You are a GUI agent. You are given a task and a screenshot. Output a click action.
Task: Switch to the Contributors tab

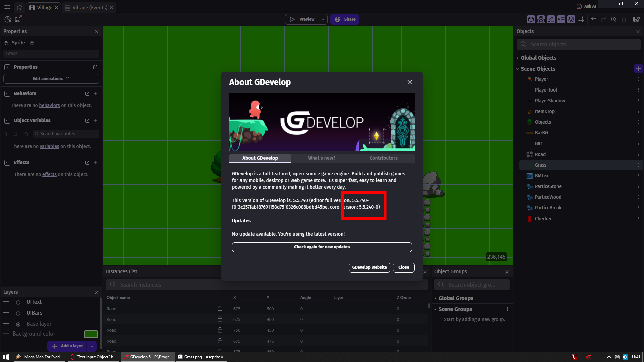pos(383,158)
